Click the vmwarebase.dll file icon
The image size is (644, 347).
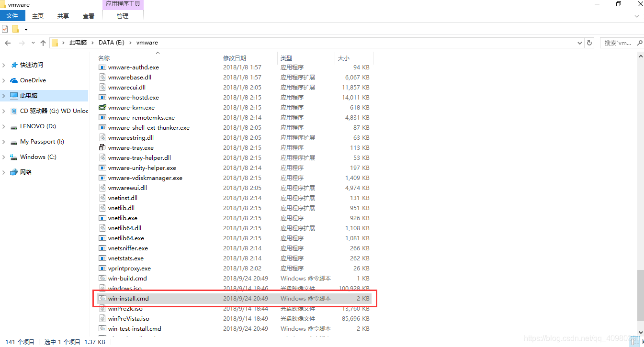[x=102, y=78]
